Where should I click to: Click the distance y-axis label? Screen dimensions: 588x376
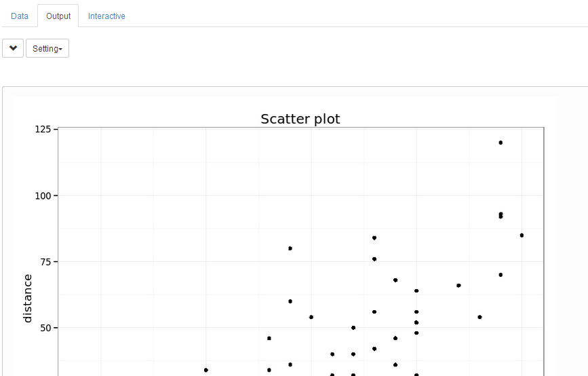pyautogui.click(x=28, y=298)
